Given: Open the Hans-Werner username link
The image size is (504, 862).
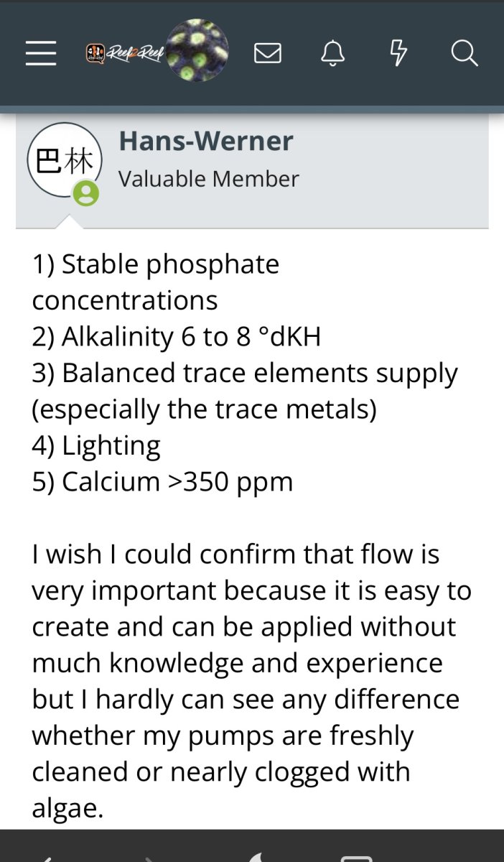Looking at the screenshot, I should click(x=206, y=141).
